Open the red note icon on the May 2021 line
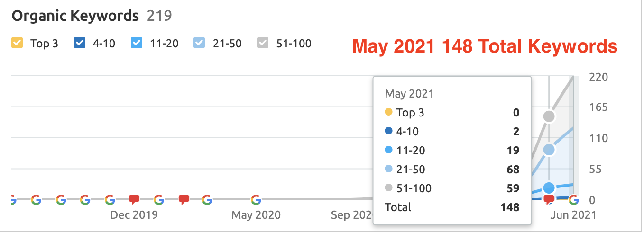The height and width of the screenshot is (232, 644). 549,199
